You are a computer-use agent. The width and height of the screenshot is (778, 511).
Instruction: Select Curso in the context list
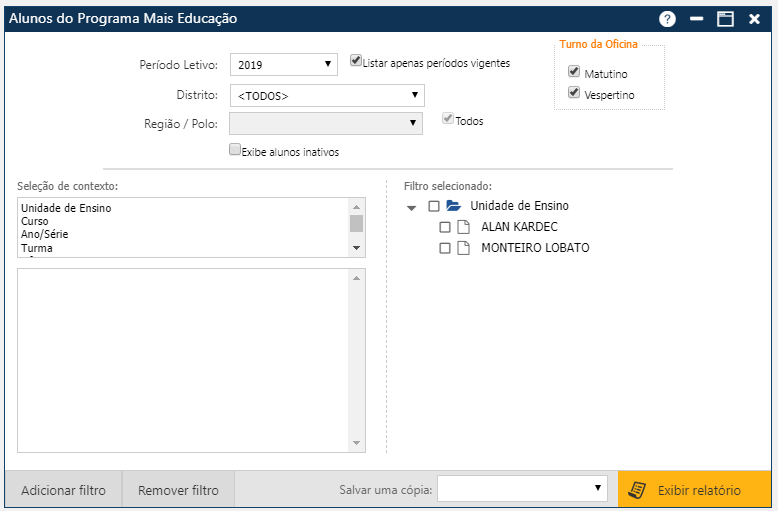coord(35,221)
